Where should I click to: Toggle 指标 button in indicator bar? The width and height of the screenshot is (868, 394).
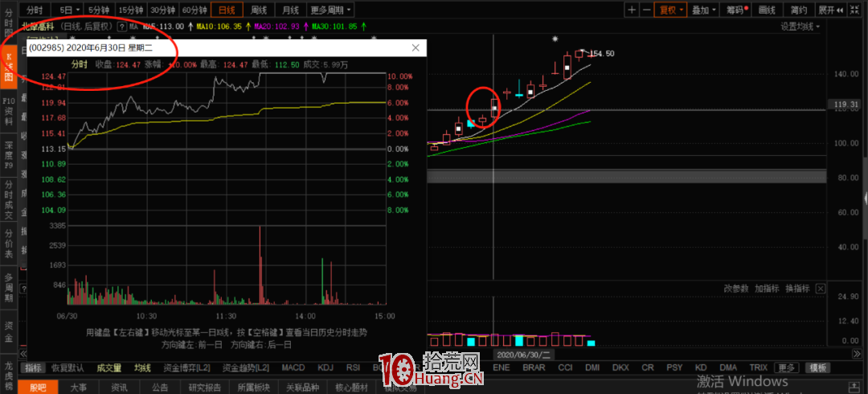(33, 367)
